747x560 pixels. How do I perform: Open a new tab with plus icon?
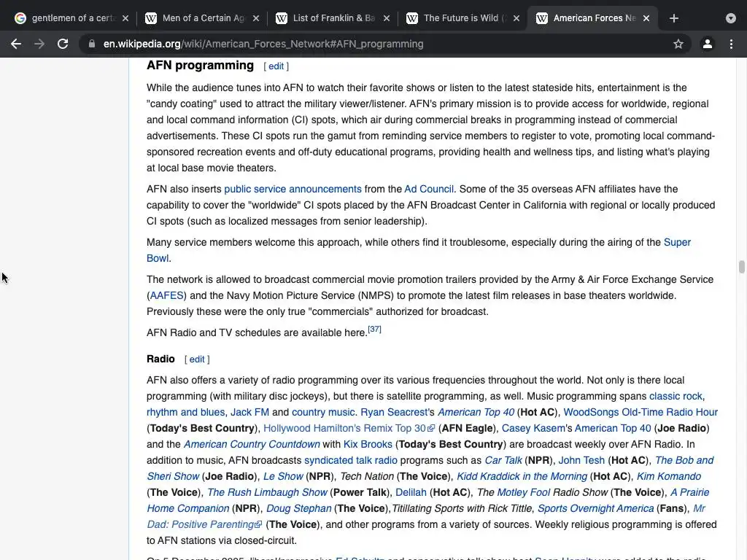point(673,18)
